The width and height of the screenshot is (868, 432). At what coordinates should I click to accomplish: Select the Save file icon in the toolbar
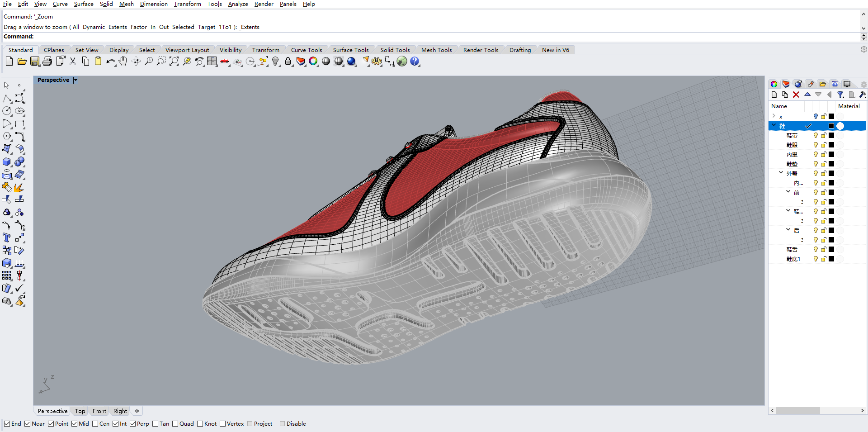34,62
